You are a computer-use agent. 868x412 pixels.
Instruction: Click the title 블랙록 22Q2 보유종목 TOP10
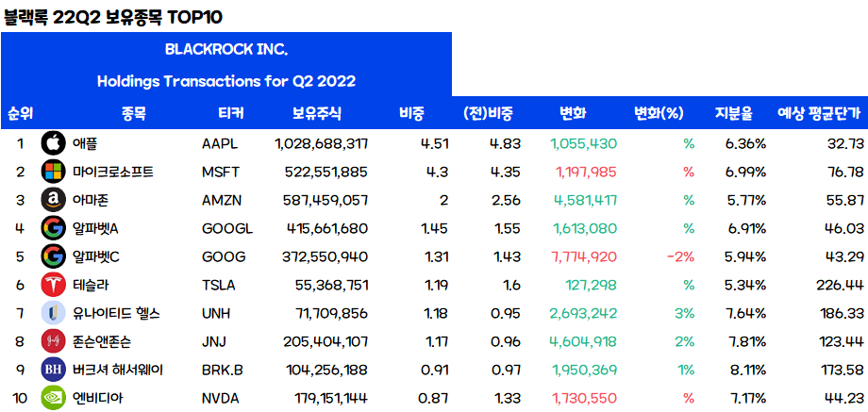113,17
